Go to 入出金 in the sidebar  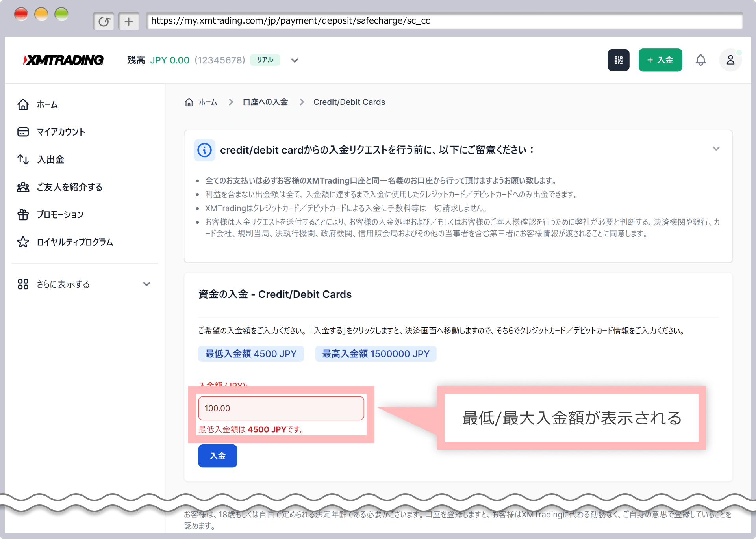tap(50, 160)
